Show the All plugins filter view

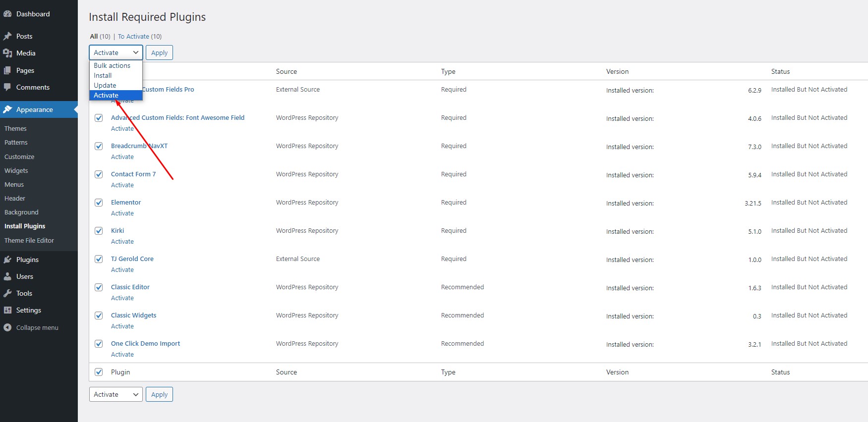(94, 36)
